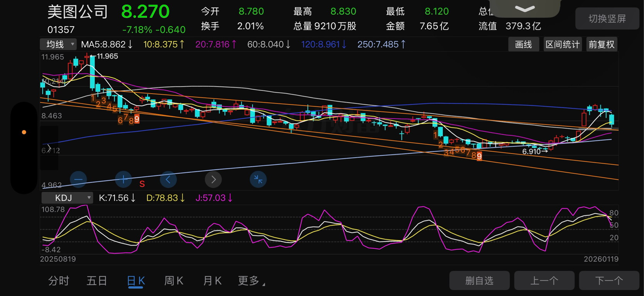644x296 pixels.
Task: Tap the change -7.18% -0.640
Action: (154, 30)
